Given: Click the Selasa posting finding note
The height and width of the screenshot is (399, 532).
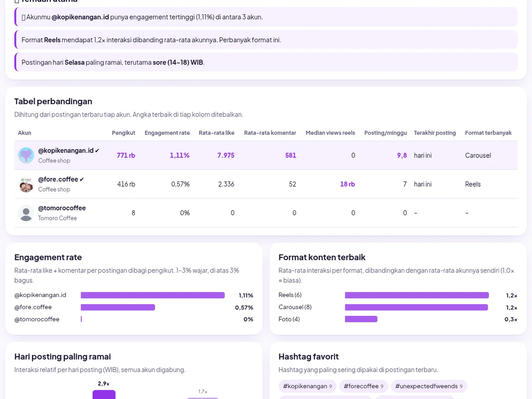Looking at the screenshot, I should point(266,62).
